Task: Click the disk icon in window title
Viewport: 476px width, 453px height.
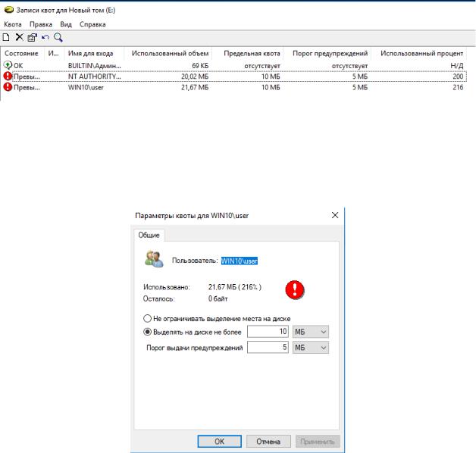Action: click(9, 10)
